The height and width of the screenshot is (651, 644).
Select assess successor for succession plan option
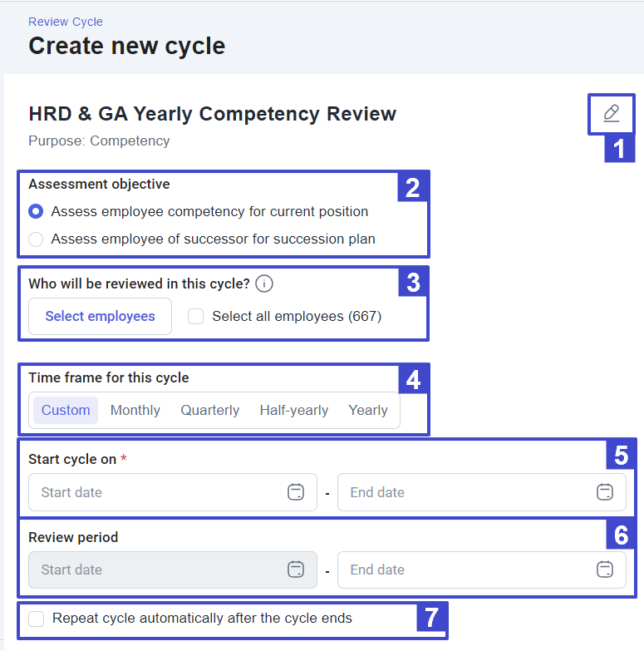(x=36, y=239)
